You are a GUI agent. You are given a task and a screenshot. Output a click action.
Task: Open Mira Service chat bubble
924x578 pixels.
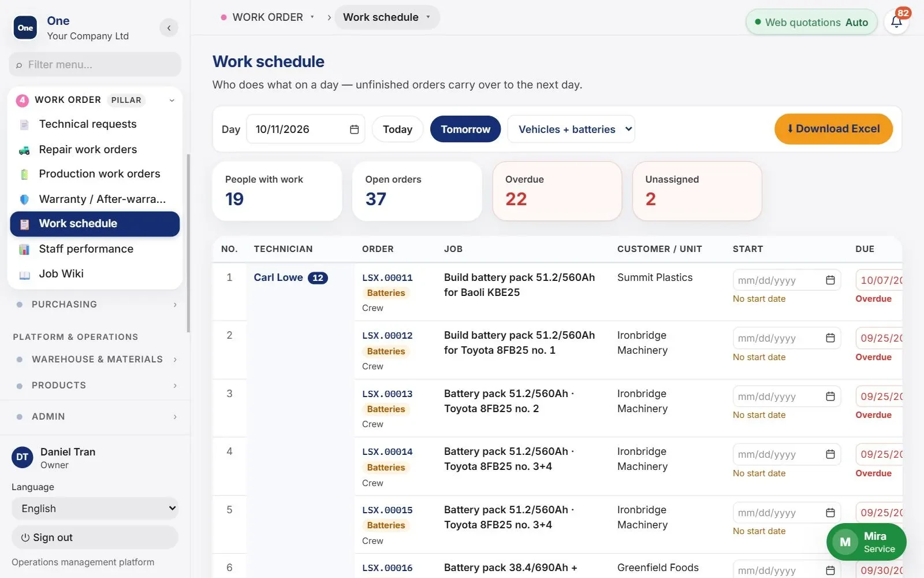coord(866,542)
